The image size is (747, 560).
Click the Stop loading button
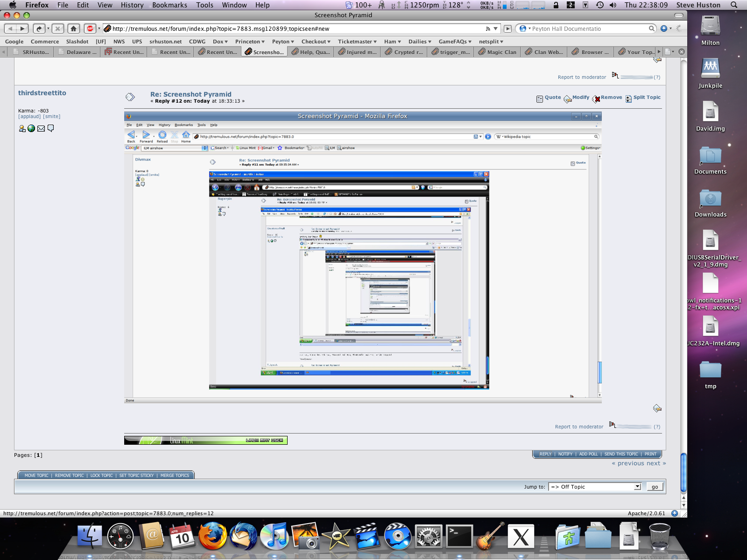tap(57, 28)
